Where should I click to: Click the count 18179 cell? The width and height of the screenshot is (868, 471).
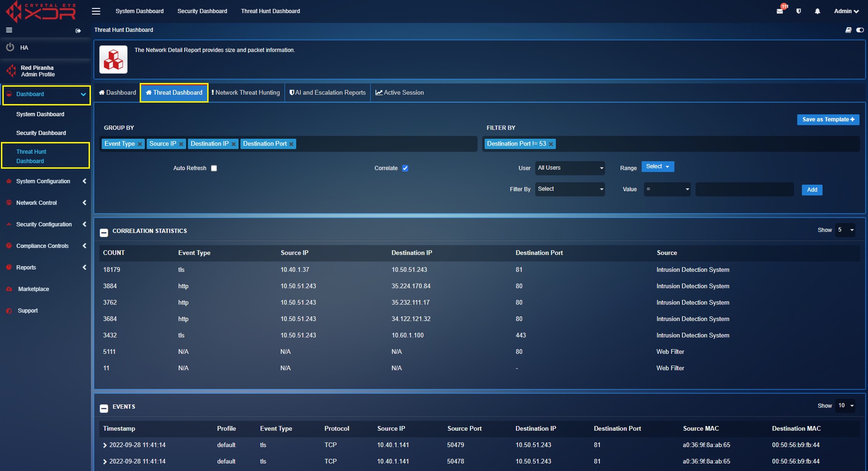[x=112, y=270]
